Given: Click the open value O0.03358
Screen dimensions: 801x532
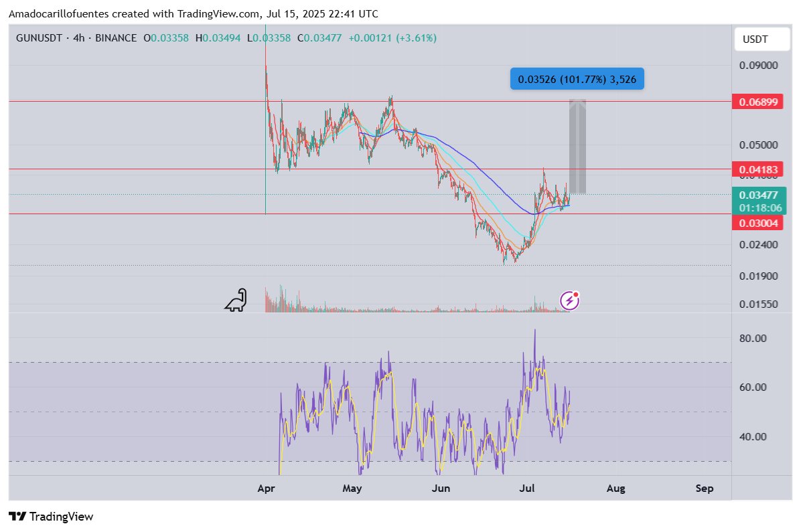Looking at the screenshot, I should click(x=166, y=37).
